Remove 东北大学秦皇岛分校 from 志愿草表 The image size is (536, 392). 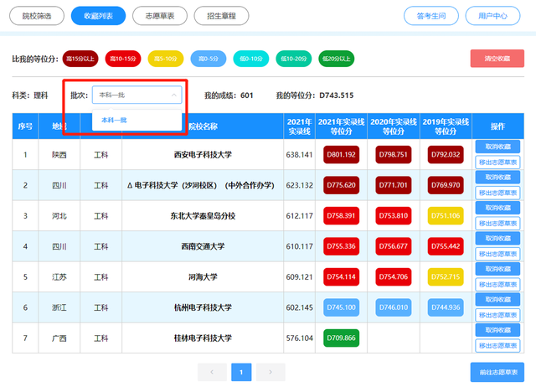(497, 223)
